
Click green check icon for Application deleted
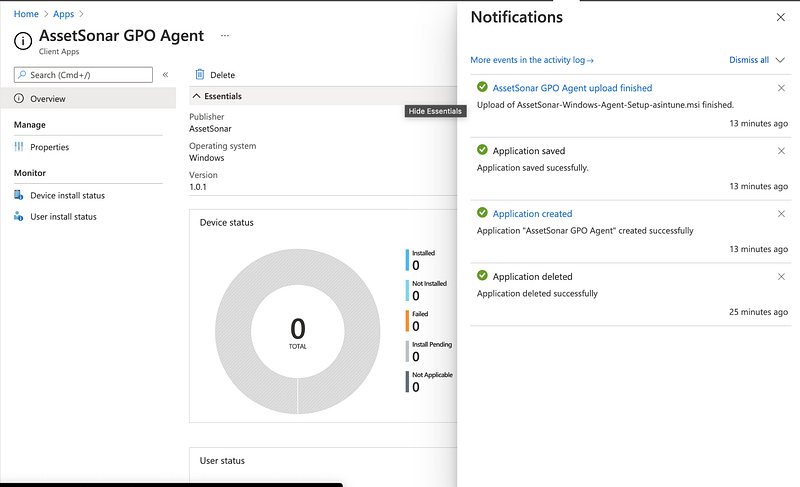[482, 275]
